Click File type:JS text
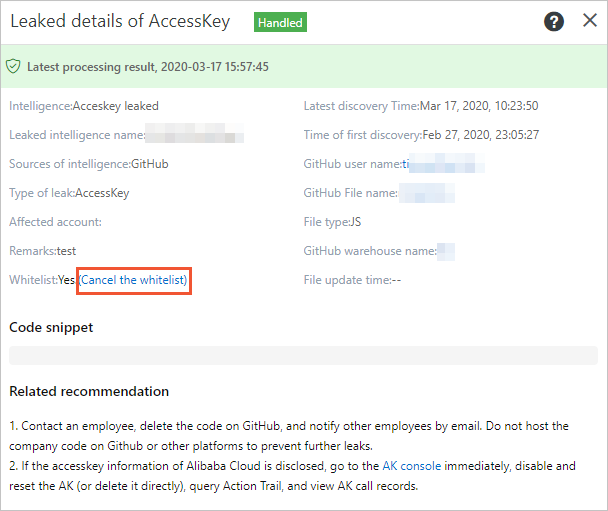 pyautogui.click(x=332, y=222)
